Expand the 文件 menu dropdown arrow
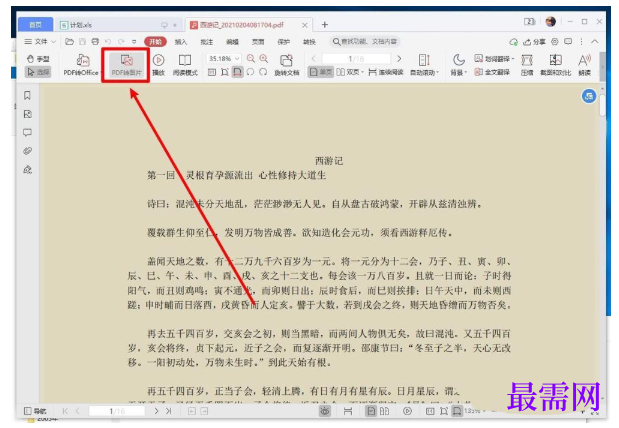 [53, 41]
